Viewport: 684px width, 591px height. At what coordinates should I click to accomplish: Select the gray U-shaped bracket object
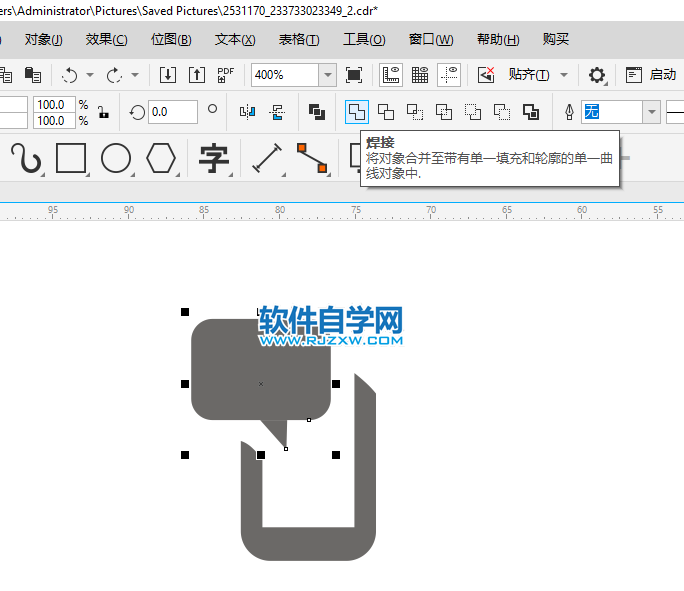coord(308,543)
